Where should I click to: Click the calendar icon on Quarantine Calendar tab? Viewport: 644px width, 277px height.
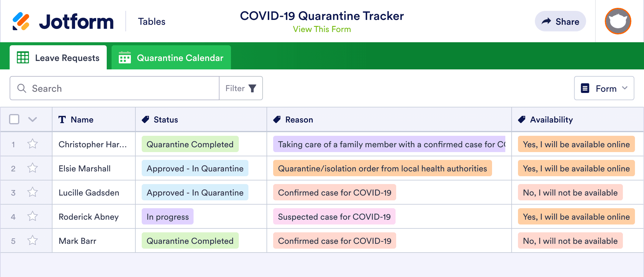click(x=125, y=58)
